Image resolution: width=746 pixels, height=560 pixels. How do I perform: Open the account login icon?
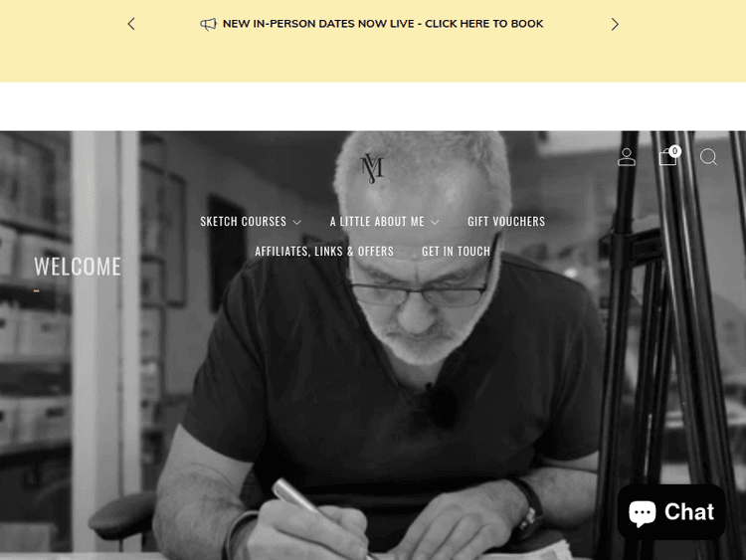pos(626,156)
